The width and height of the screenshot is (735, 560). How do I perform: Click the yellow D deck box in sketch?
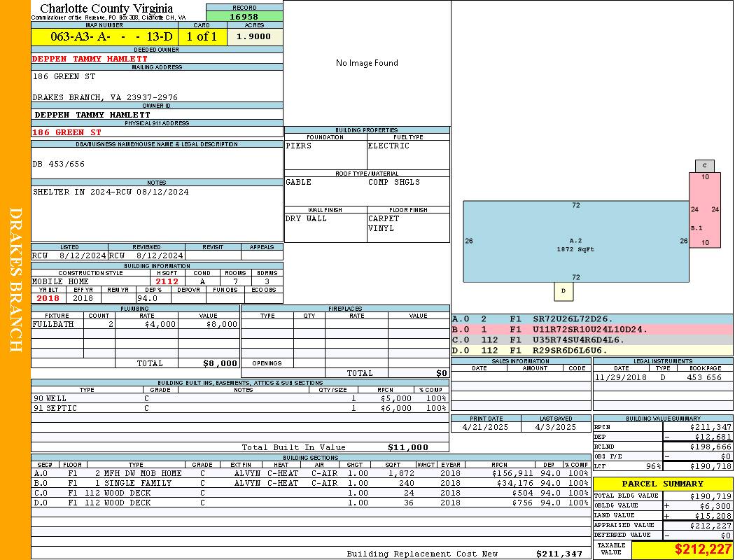563,290
